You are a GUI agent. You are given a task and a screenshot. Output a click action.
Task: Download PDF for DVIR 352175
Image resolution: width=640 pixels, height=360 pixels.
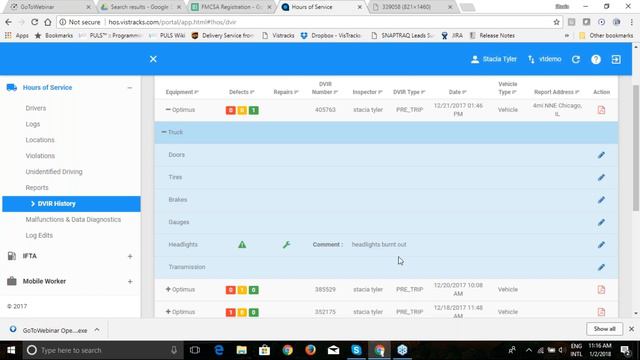pyautogui.click(x=601, y=312)
